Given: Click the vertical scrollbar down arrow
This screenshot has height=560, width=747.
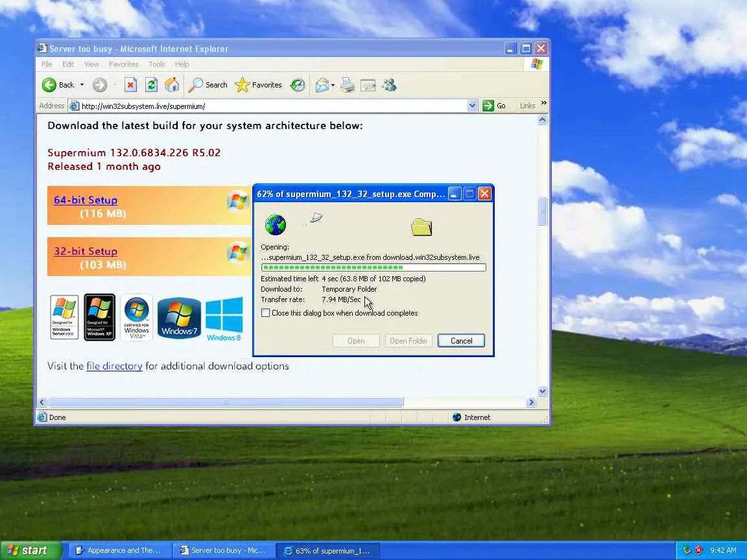Looking at the screenshot, I should [542, 391].
